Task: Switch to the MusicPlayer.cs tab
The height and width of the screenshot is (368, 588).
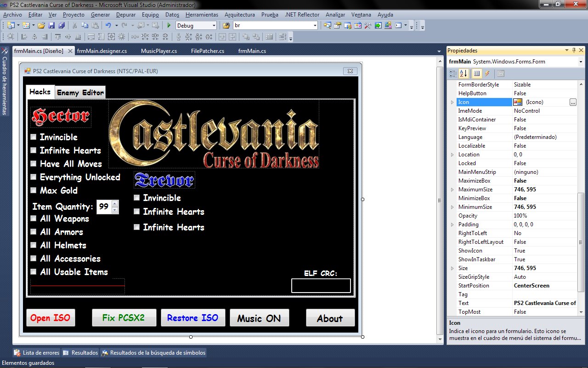Action: pyautogui.click(x=159, y=51)
